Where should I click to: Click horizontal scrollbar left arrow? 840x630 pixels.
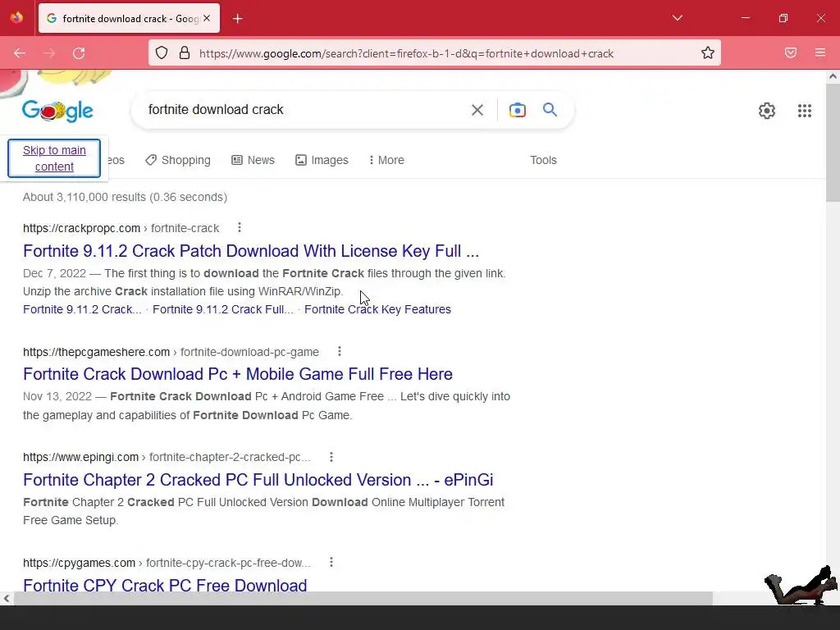[x=6, y=598]
